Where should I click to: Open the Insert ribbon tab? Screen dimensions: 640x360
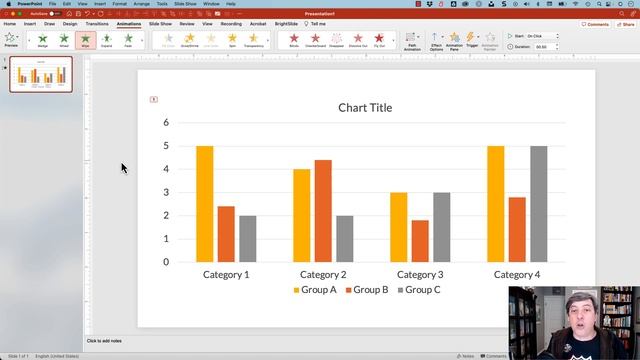(30, 24)
